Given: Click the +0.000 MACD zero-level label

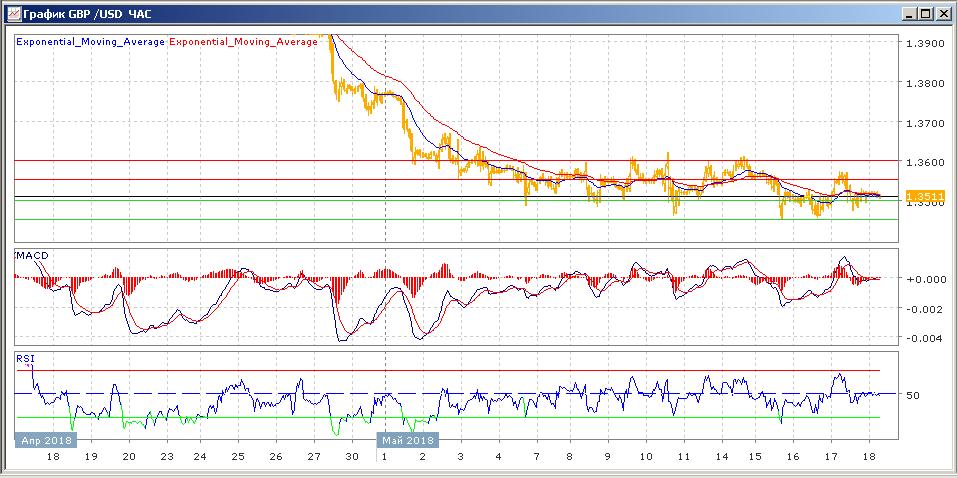Looking at the screenshot, I should 923,279.
